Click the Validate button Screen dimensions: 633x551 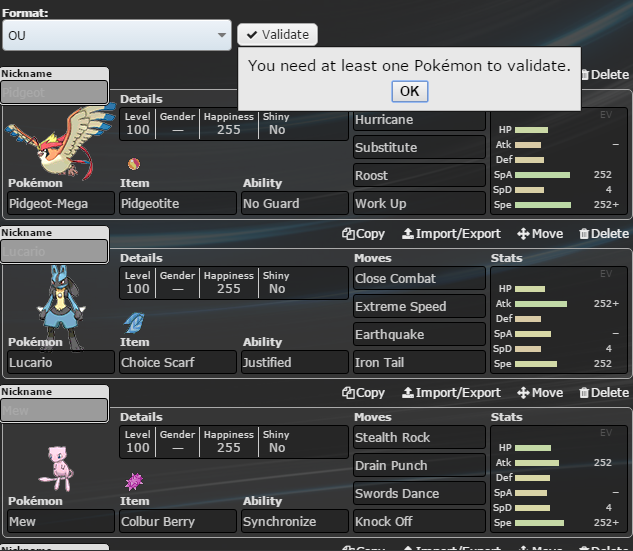pyautogui.click(x=277, y=35)
